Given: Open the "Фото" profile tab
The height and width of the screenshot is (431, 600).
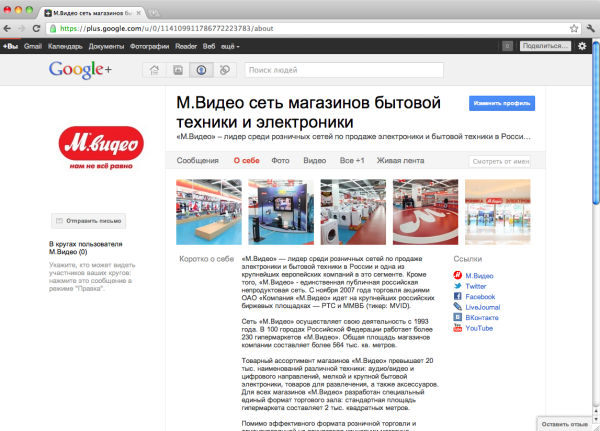Looking at the screenshot, I should click(x=280, y=160).
